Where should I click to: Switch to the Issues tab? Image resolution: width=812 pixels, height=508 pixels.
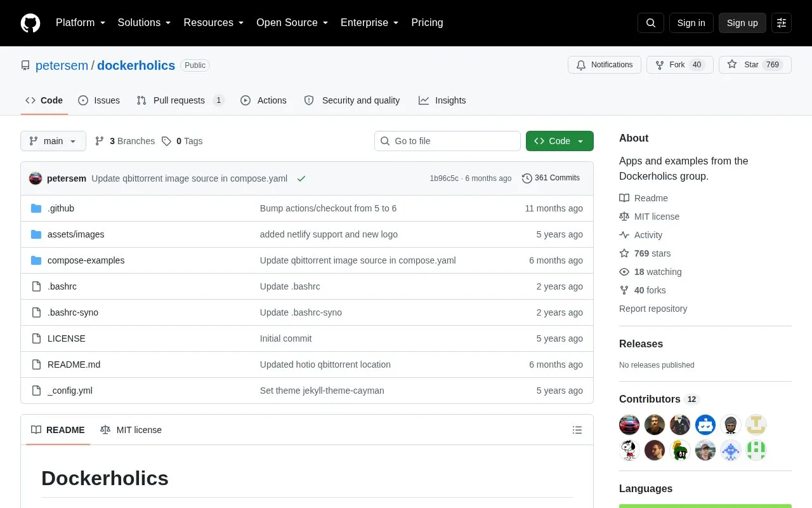pos(99,100)
